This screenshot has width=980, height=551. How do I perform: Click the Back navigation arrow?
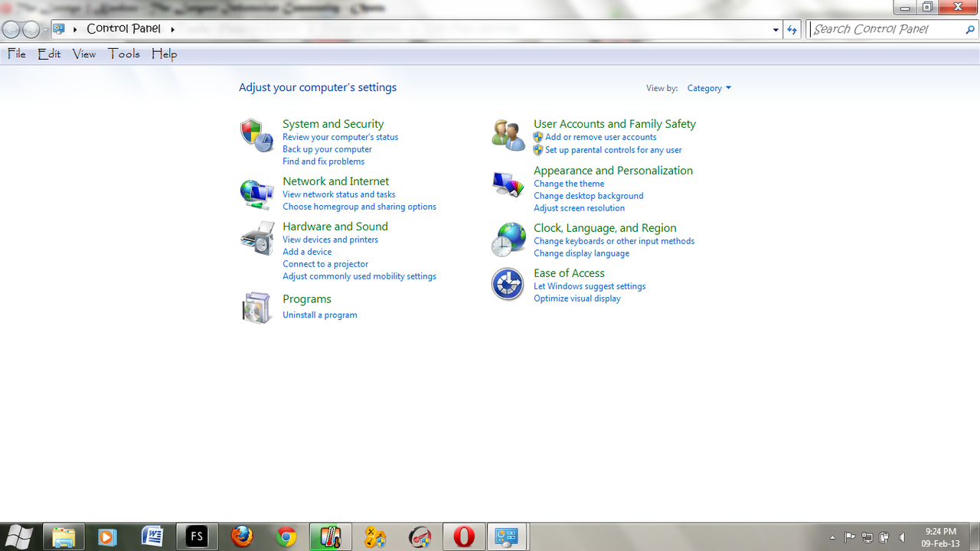coord(11,29)
